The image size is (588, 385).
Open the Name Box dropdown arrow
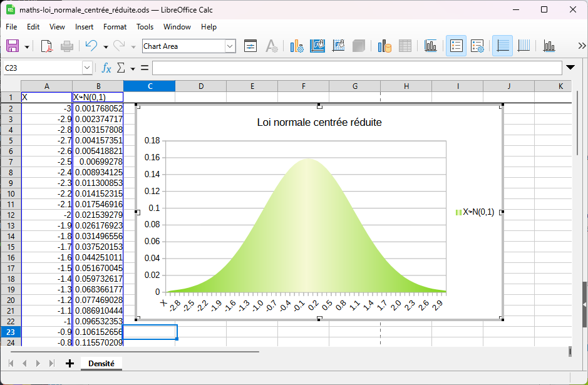click(88, 68)
